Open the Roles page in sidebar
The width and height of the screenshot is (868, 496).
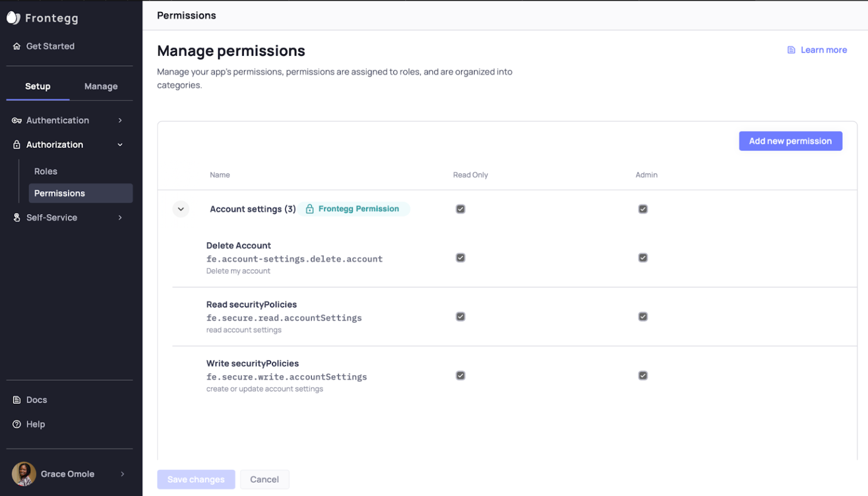click(x=46, y=171)
